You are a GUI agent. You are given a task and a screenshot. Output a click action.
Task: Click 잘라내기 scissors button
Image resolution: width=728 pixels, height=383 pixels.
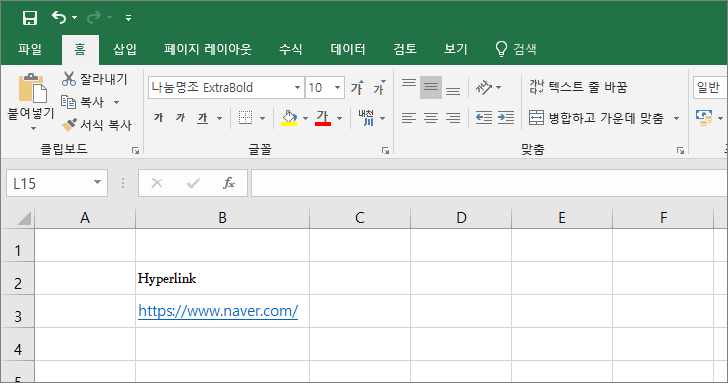(x=95, y=79)
